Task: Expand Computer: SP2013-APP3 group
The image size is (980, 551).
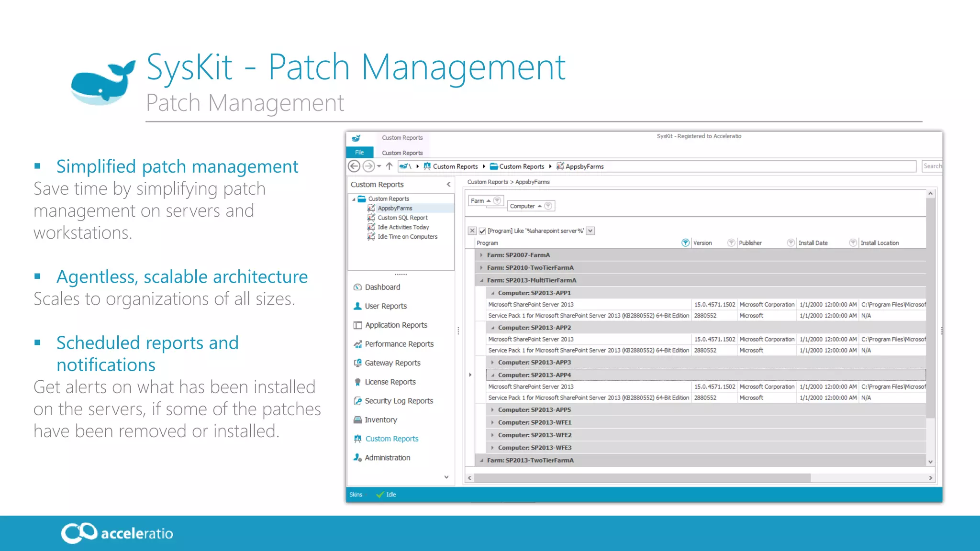Action: click(492, 362)
